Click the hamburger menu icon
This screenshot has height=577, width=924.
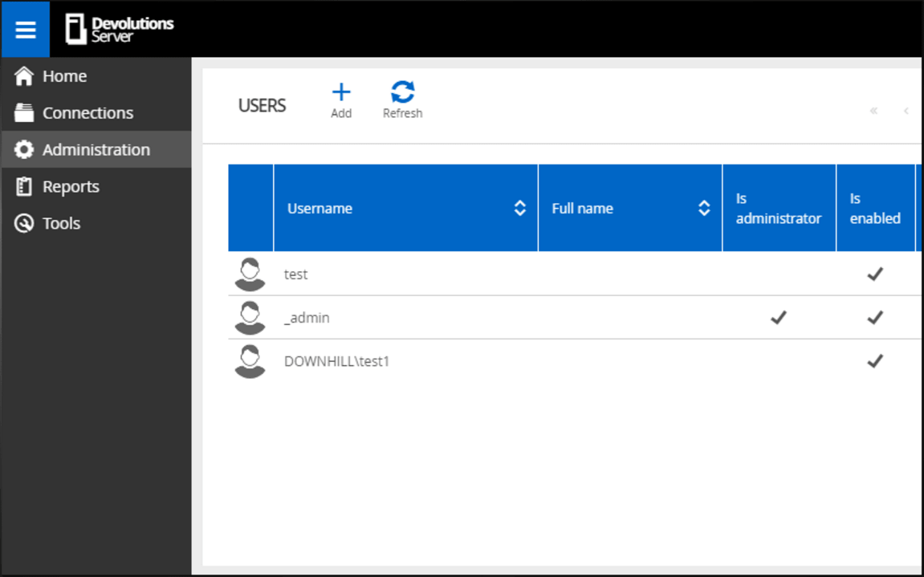26,30
